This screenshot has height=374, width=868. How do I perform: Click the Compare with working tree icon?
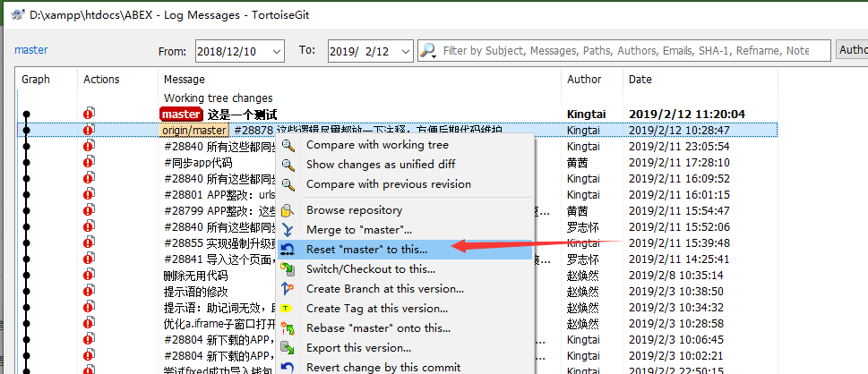[x=288, y=145]
